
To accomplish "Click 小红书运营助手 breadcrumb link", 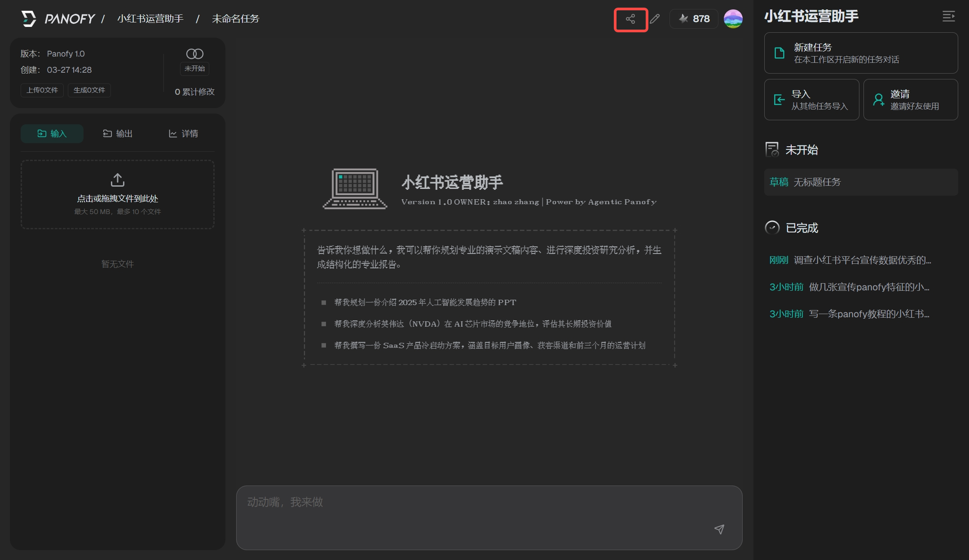I will pos(150,19).
